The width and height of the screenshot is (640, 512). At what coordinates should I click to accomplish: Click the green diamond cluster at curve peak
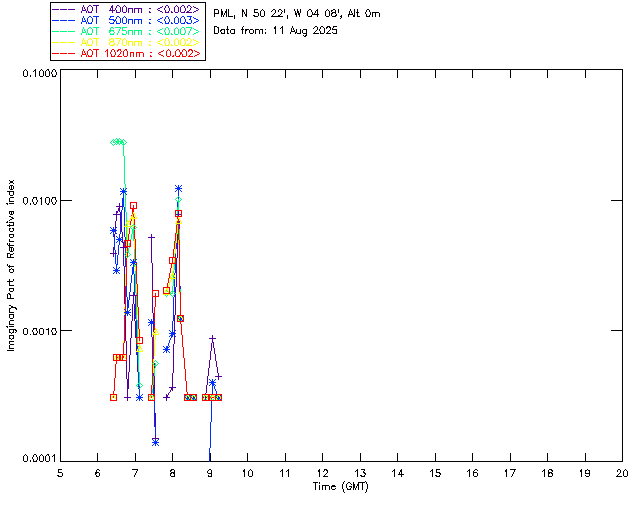[x=119, y=142]
